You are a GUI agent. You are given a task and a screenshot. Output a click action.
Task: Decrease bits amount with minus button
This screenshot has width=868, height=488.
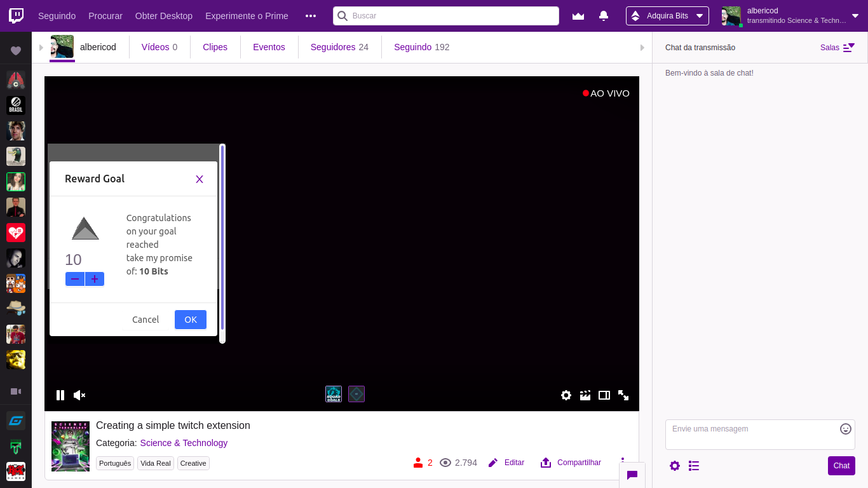tap(75, 279)
